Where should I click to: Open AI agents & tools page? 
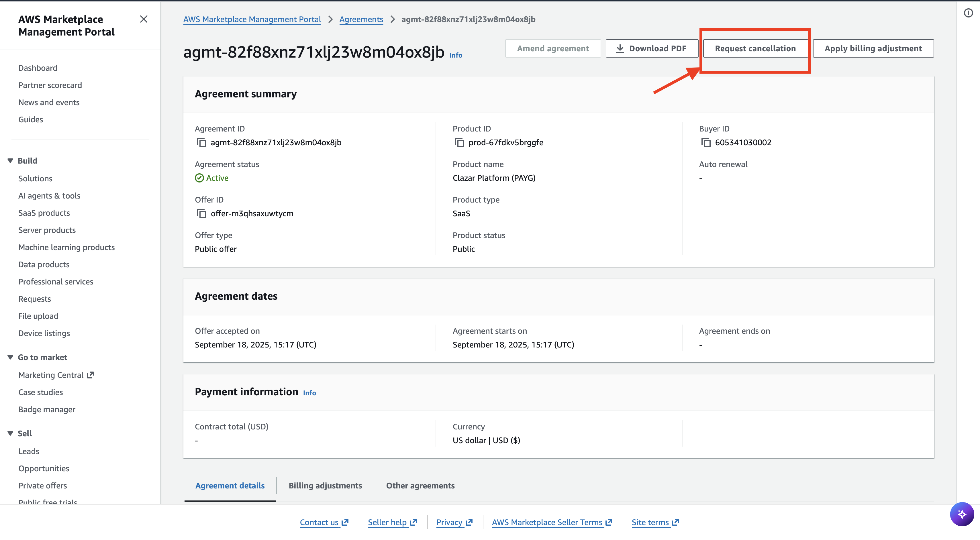click(x=49, y=196)
